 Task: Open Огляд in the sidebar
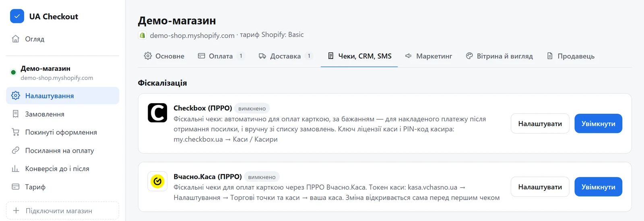click(62, 39)
